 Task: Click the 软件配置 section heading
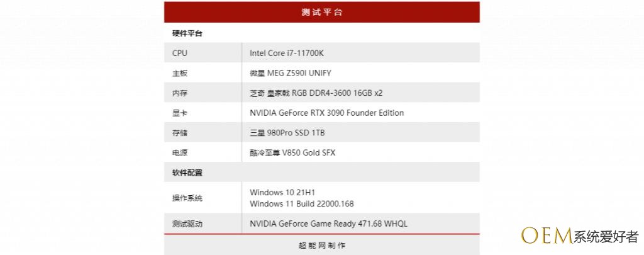click(x=187, y=173)
